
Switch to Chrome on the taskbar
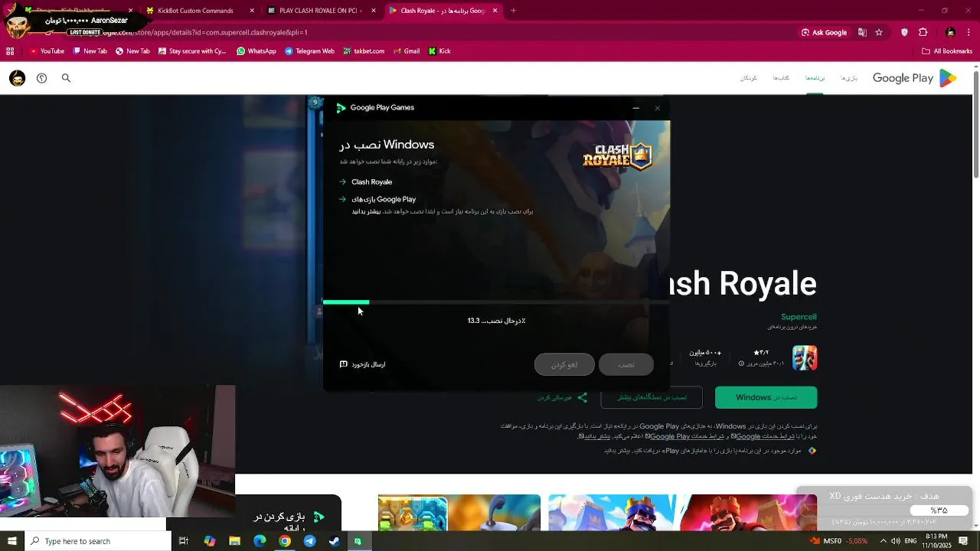point(285,541)
